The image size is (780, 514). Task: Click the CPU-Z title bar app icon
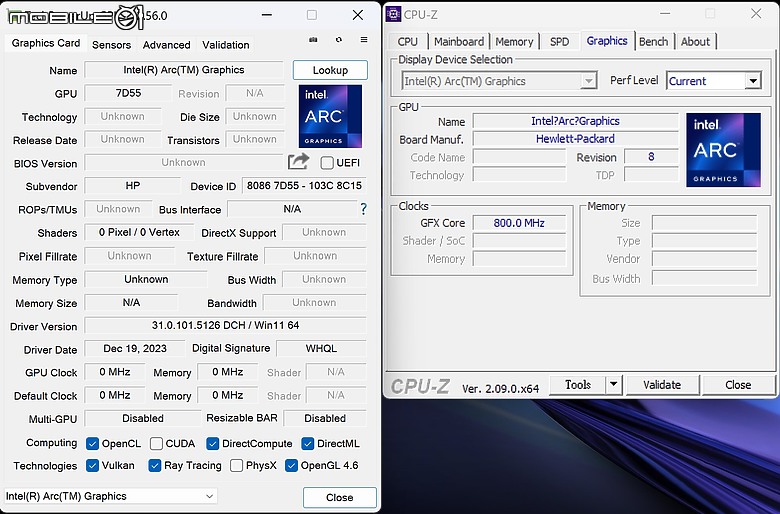point(393,14)
